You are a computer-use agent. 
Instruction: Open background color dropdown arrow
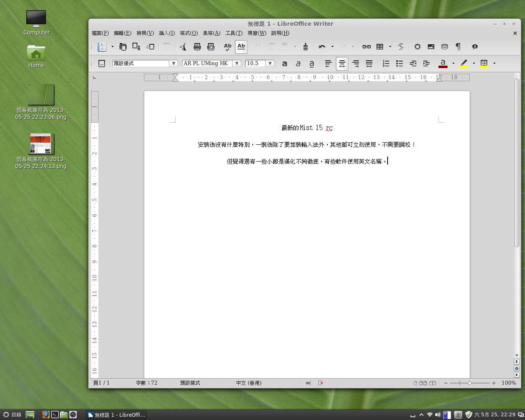point(494,64)
